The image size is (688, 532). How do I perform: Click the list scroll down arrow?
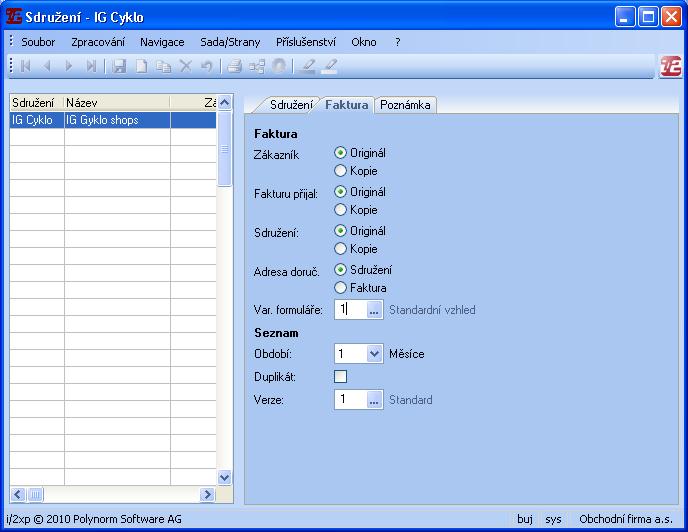[x=224, y=477]
